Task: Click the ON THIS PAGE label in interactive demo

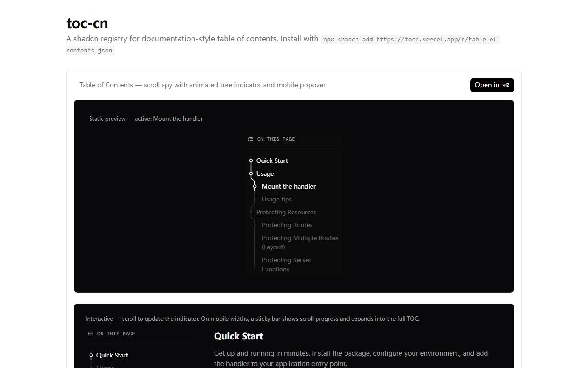Action: pyautogui.click(x=116, y=333)
